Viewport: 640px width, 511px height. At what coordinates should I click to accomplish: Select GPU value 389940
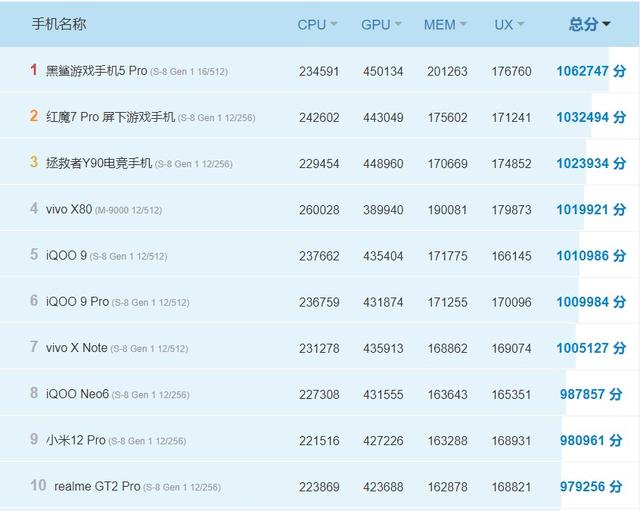383,210
